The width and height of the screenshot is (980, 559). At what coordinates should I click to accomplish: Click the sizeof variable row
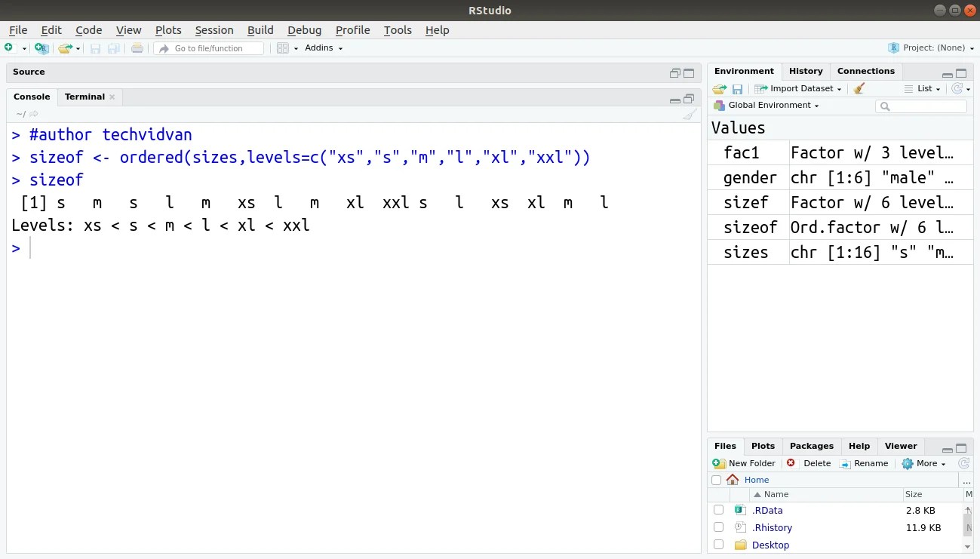840,227
